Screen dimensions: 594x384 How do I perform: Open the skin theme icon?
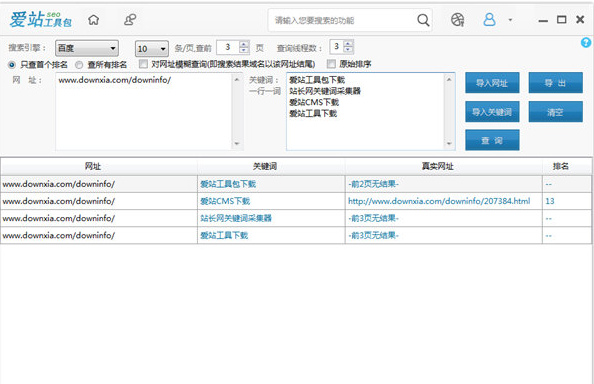point(457,19)
